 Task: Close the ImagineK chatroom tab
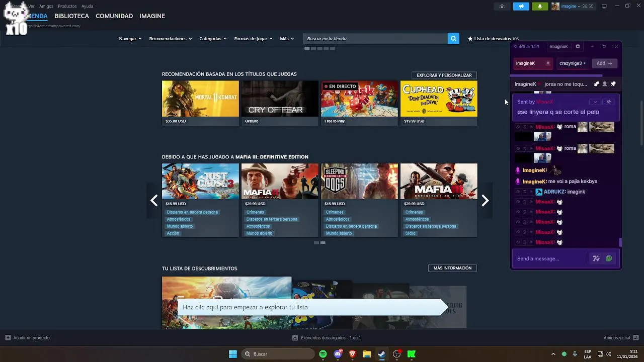(x=548, y=63)
